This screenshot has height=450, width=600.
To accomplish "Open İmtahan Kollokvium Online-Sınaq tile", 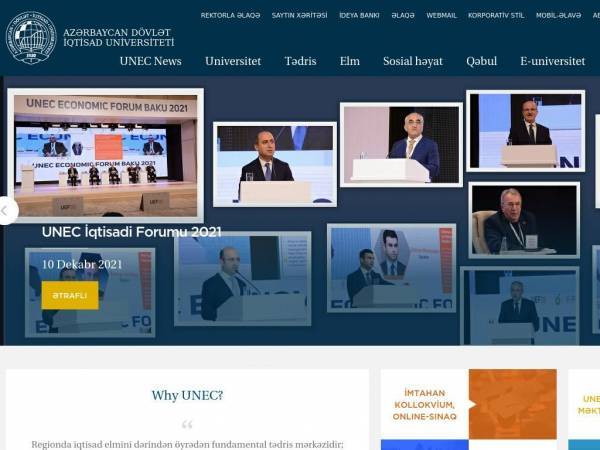I will click(x=425, y=404).
